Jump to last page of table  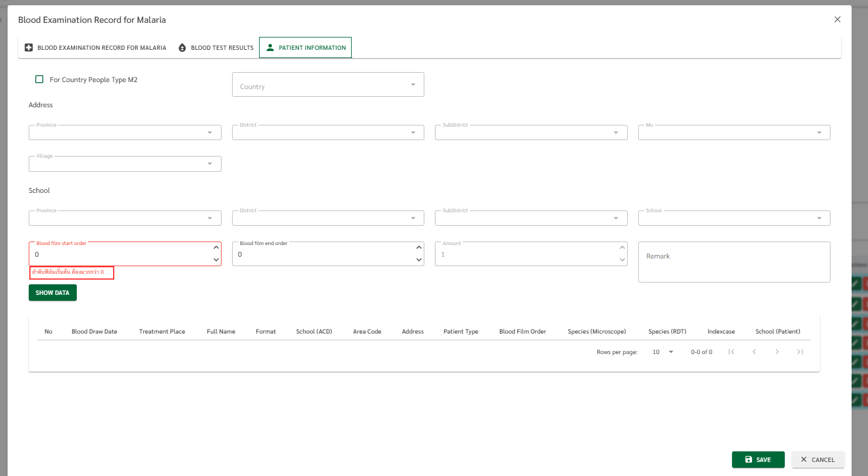799,352
